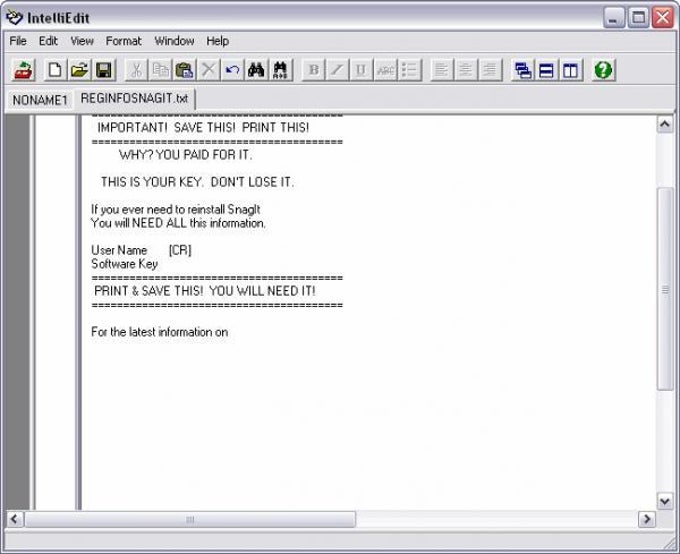This screenshot has height=554, width=680.
Task: Click the line "For the latest information on"
Action: 160,332
